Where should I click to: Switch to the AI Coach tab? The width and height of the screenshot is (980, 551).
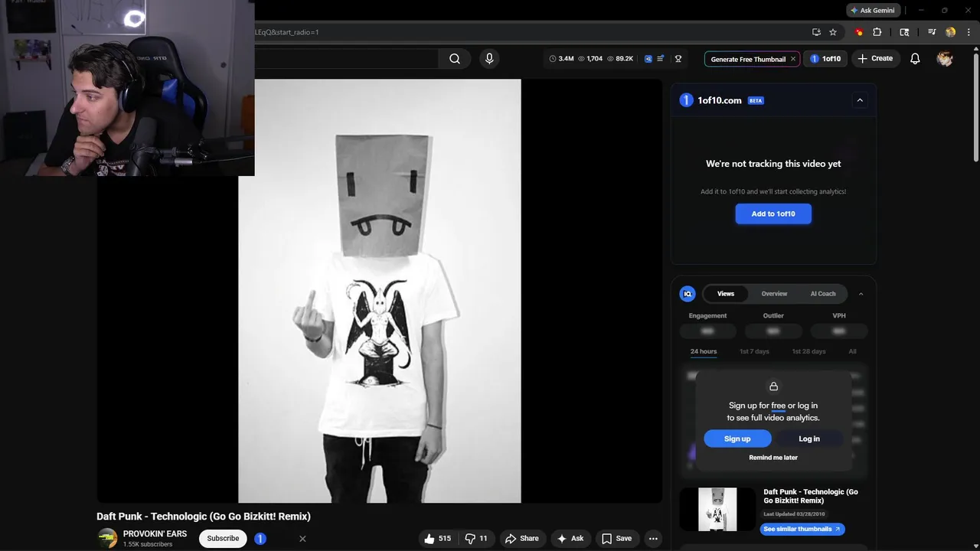pos(823,294)
